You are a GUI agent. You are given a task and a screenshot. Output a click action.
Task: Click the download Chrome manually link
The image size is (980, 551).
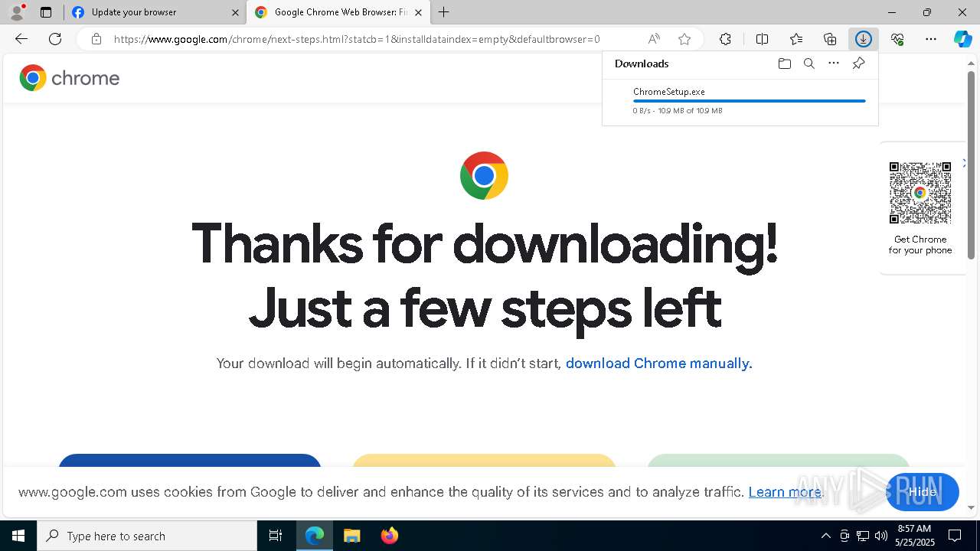[x=658, y=364]
